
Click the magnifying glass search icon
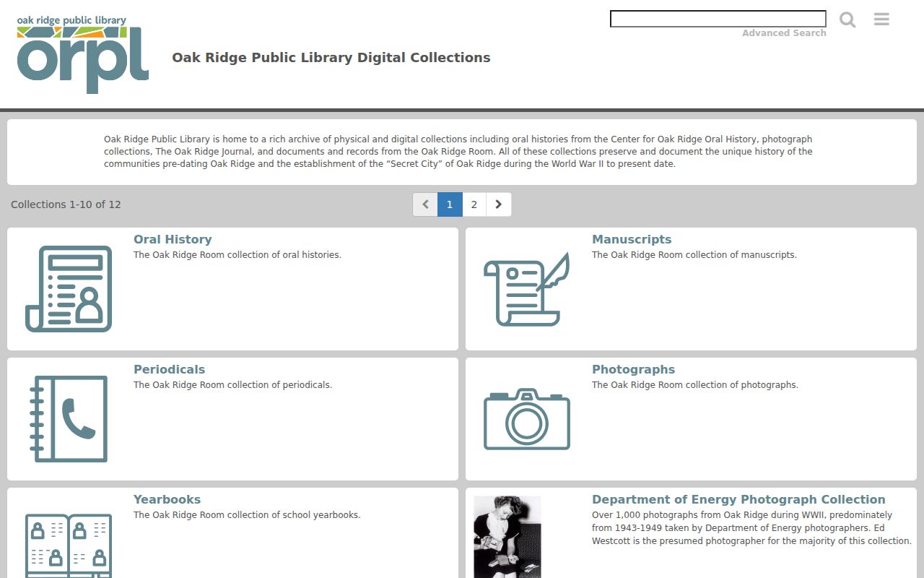coord(847,20)
